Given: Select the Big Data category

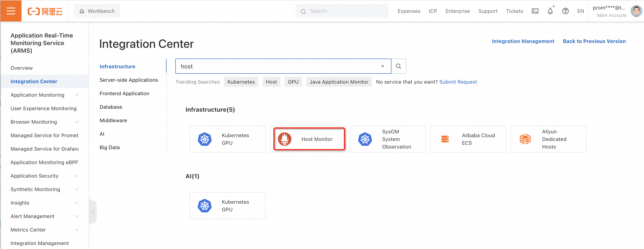Looking at the screenshot, I should 110,147.
